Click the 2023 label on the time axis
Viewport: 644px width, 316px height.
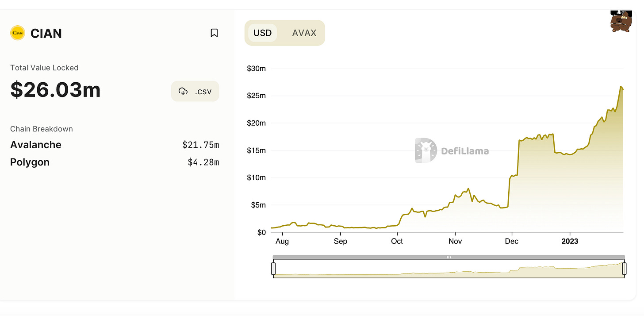click(570, 241)
